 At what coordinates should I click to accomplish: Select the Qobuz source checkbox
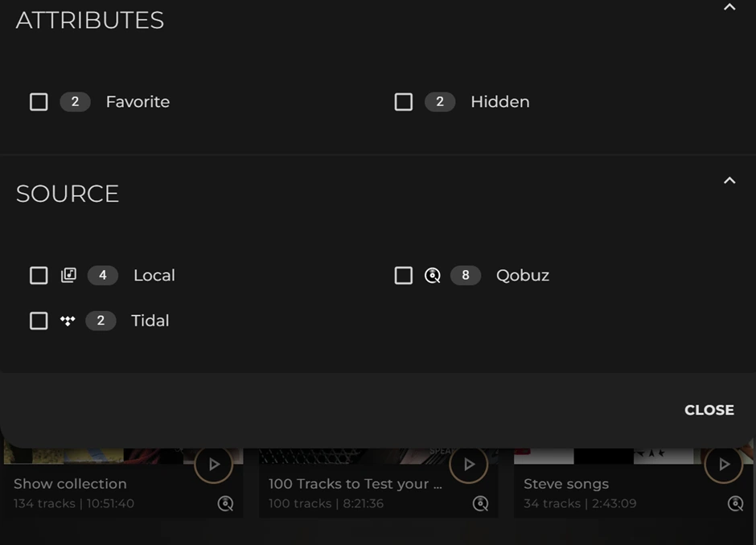(404, 276)
